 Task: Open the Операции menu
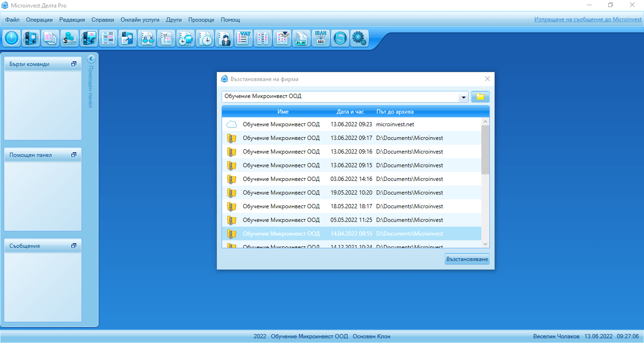pyautogui.click(x=39, y=20)
